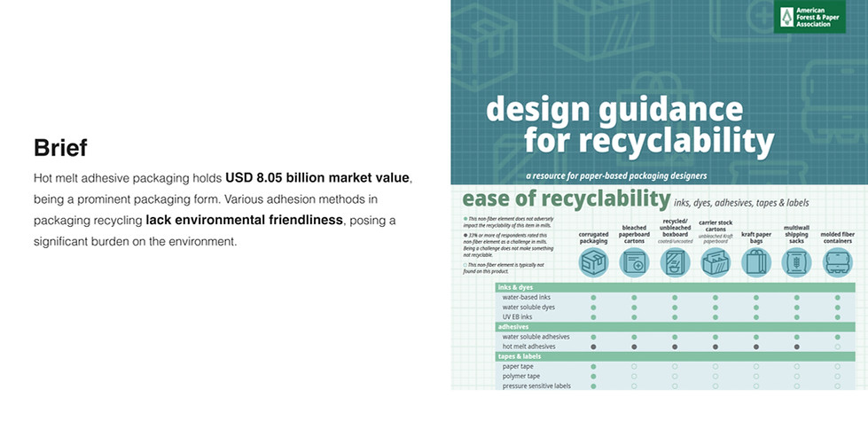Viewport: 868px width, 421px height.
Task: Click the 'water soluble adhesives' row label
Action: 536,337
